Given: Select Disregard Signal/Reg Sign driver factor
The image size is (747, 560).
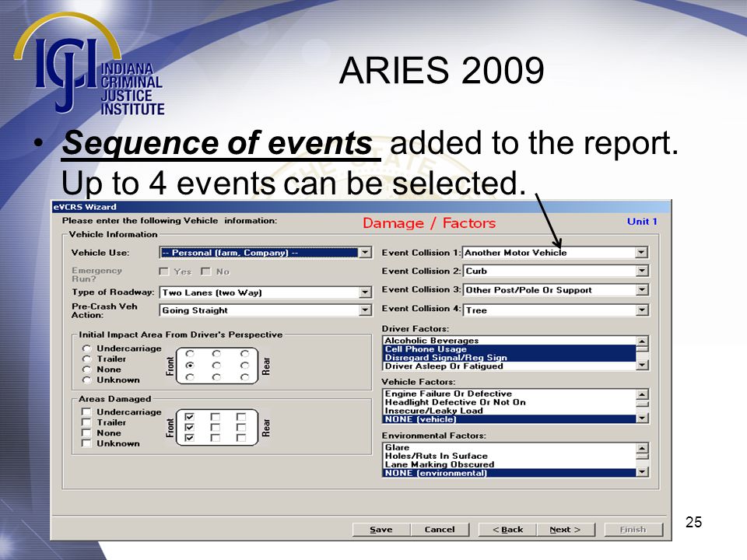Looking at the screenshot, I should coord(509,358).
